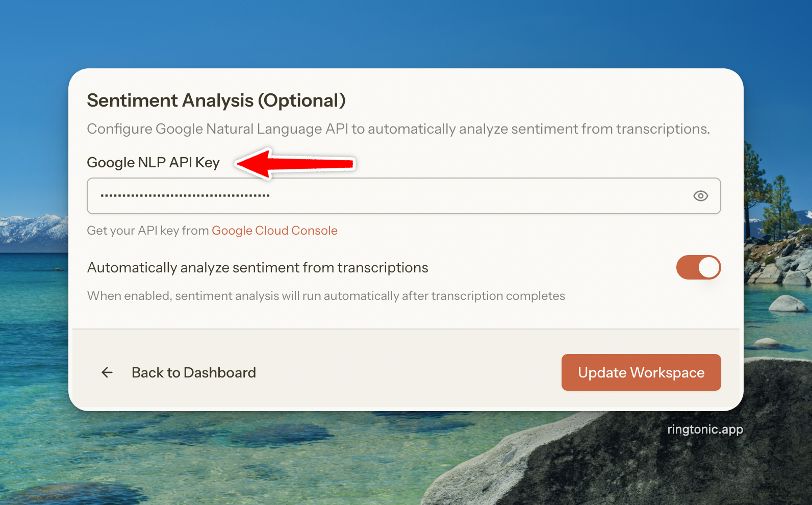Reveal the API key with the eye icon
The height and width of the screenshot is (505, 812).
tap(700, 196)
